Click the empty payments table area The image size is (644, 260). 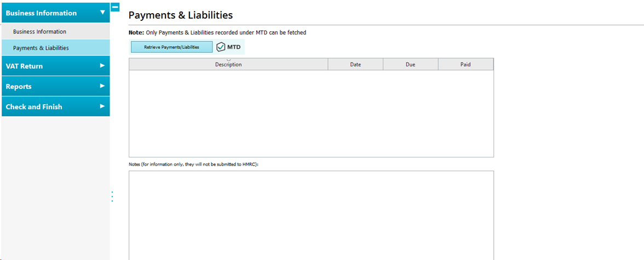click(x=311, y=114)
